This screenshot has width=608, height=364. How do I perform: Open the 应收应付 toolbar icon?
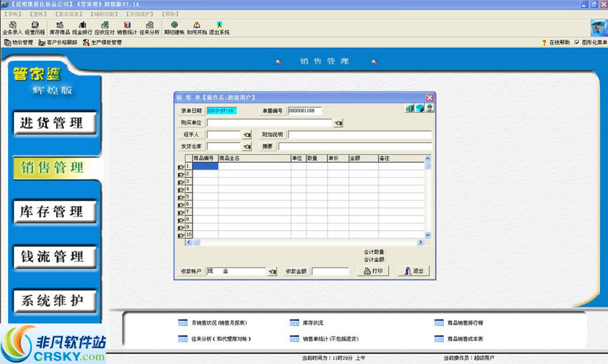pos(105,28)
